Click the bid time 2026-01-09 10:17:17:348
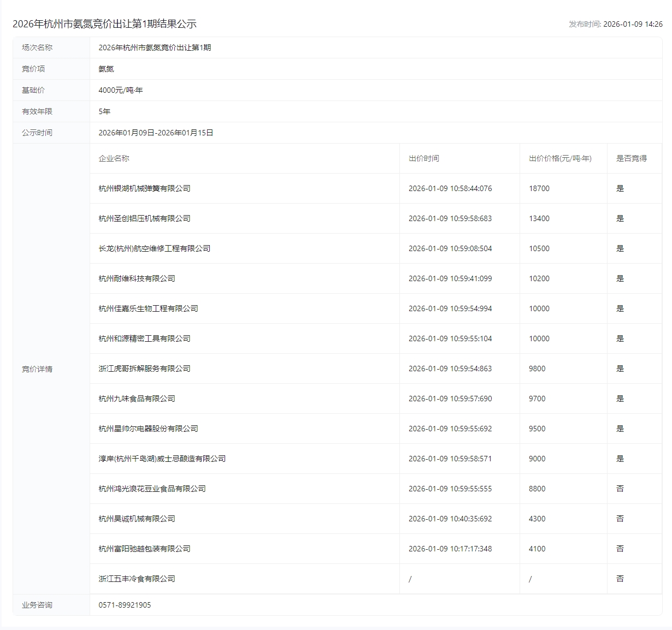The width and height of the screenshot is (672, 630). coord(450,549)
